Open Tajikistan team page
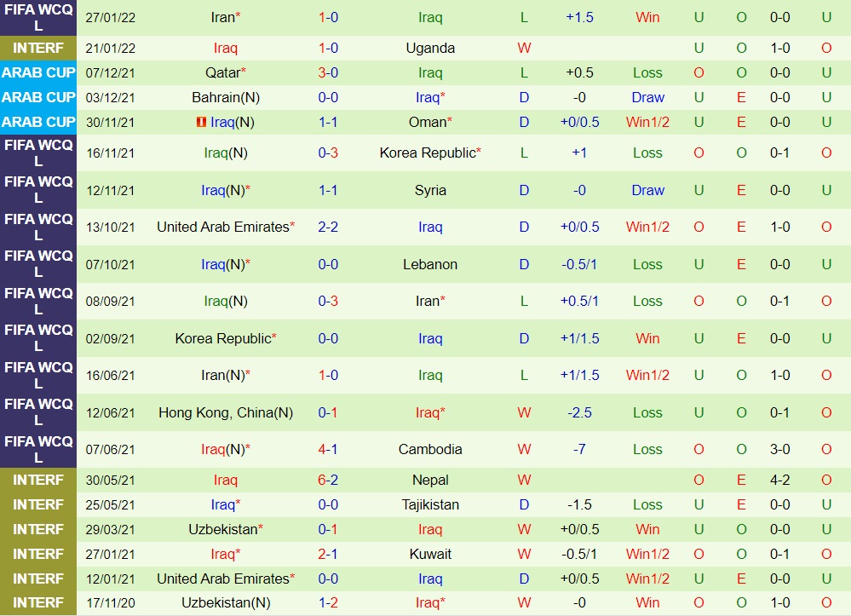Image resolution: width=851 pixels, height=616 pixels. point(430,504)
